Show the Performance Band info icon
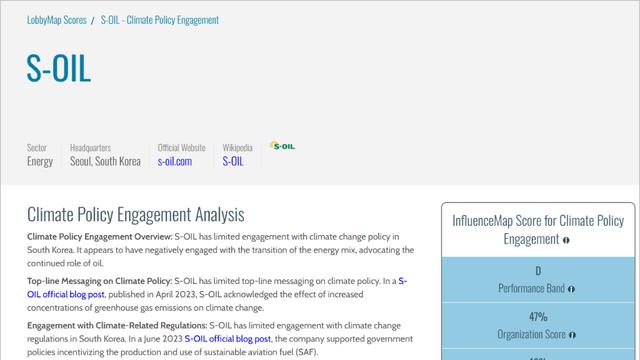640x360 pixels. [571, 289]
